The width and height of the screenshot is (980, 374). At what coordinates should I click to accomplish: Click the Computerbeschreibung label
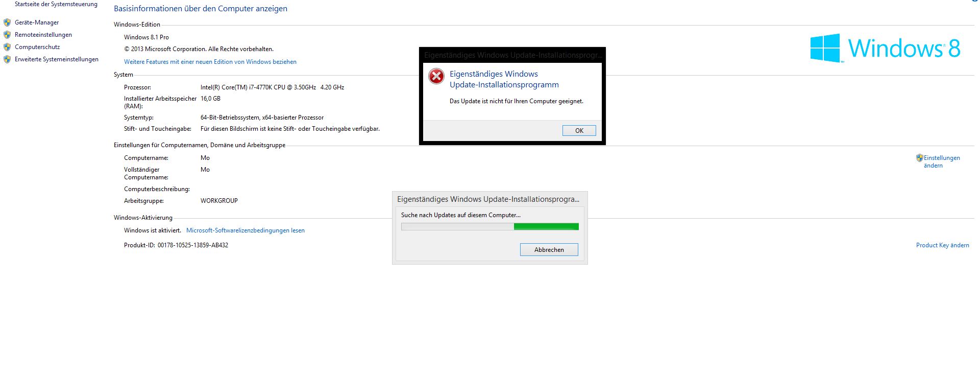157,189
